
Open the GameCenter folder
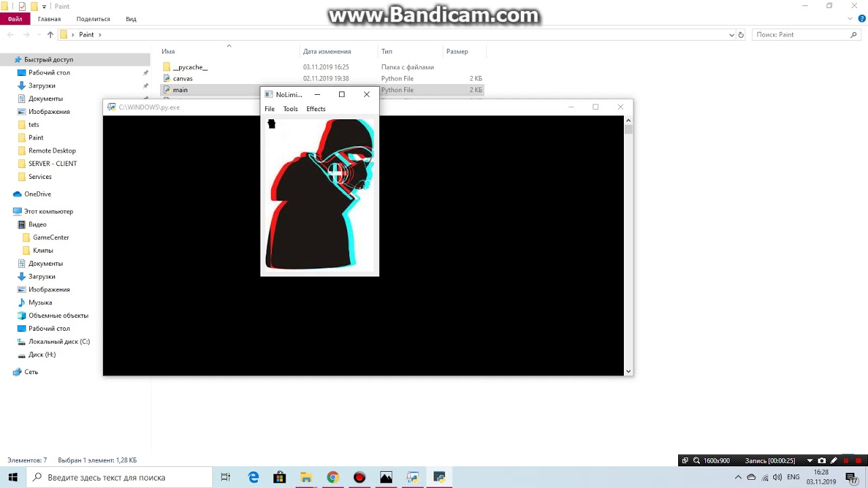51,238
